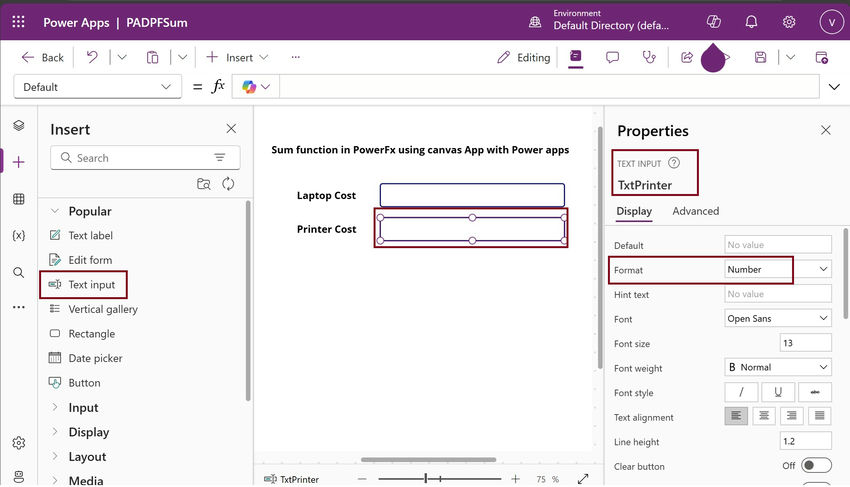Click the Publish icon
The image size is (850, 487).
[x=821, y=57]
